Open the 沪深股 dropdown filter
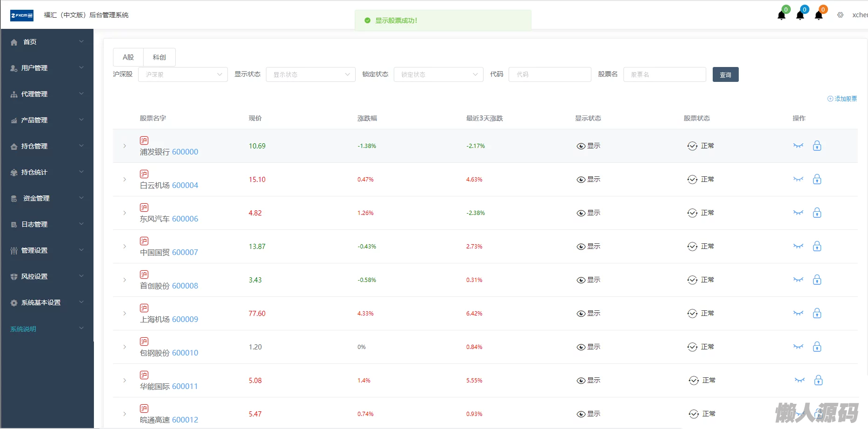 (183, 74)
